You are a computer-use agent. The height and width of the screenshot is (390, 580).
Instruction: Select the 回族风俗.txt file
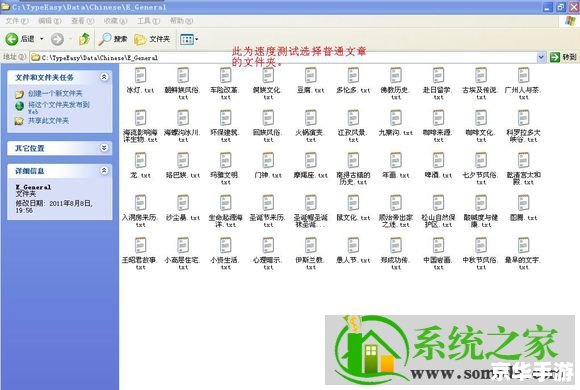268,126
